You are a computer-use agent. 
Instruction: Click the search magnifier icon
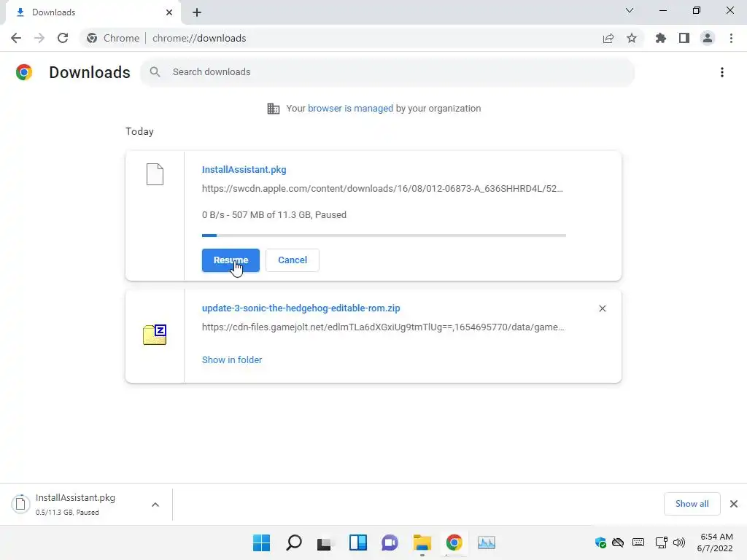155,72
